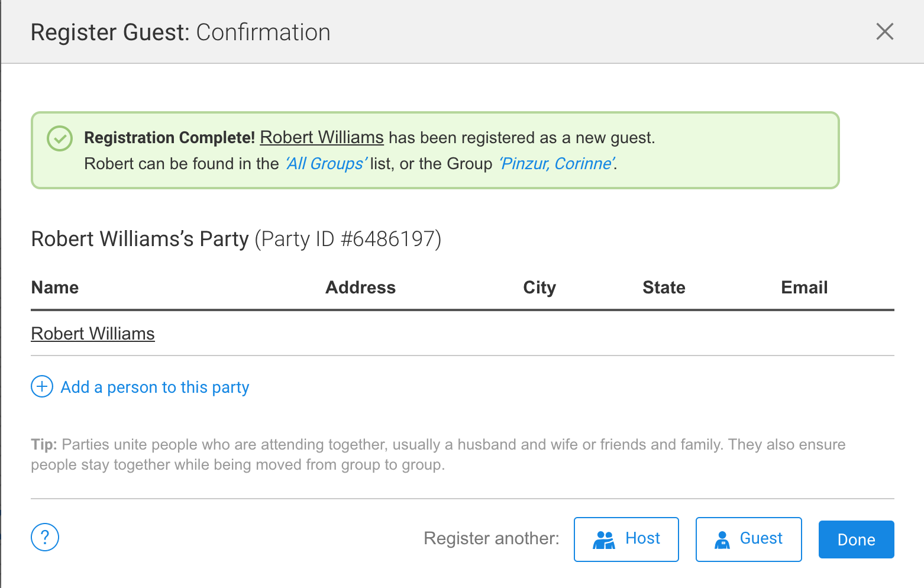Open the 'All Groups' list link
924x588 pixels.
326,164
